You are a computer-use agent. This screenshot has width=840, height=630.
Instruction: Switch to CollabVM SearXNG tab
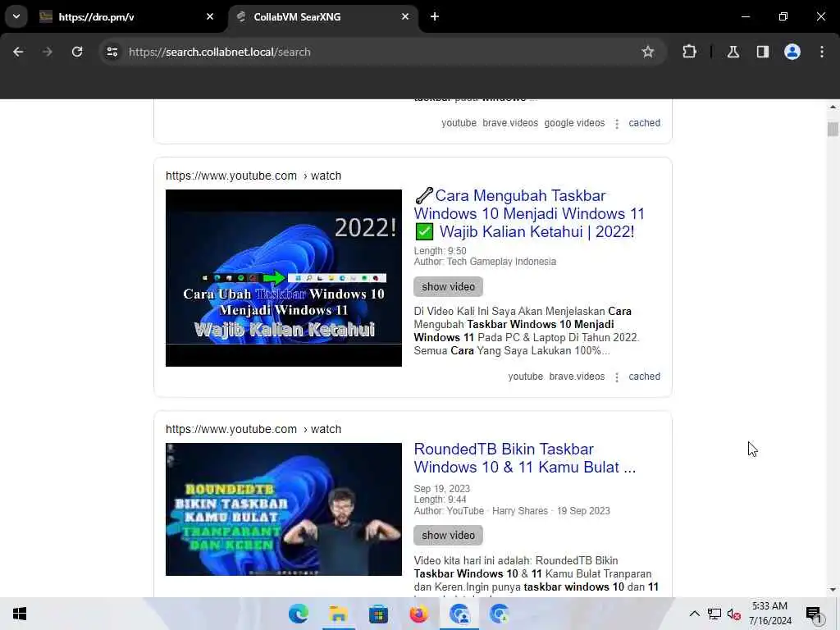click(x=323, y=17)
